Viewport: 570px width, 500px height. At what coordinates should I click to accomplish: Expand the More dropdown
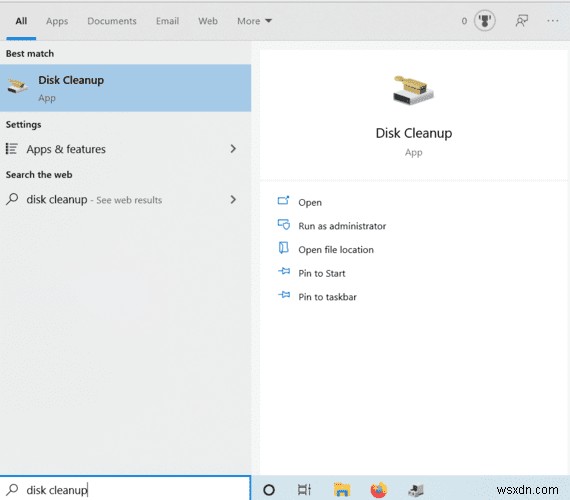(254, 21)
